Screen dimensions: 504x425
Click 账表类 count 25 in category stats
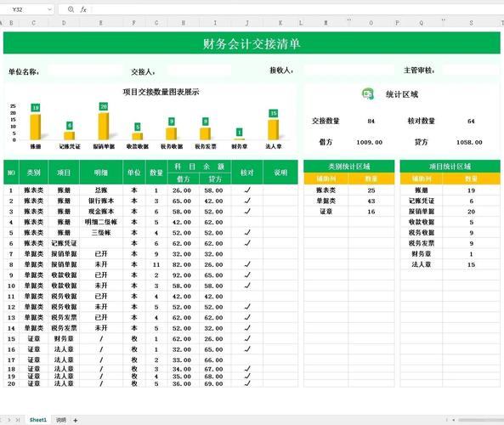(371, 190)
